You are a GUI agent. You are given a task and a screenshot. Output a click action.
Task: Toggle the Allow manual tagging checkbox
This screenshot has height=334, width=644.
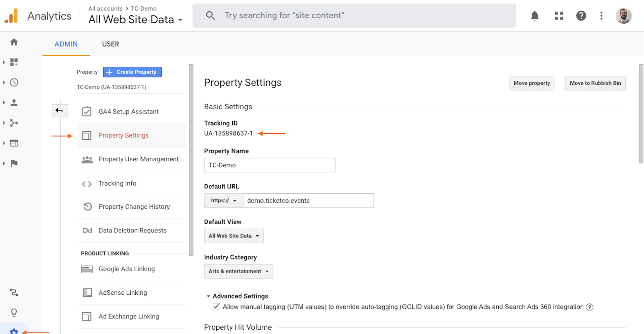coord(216,307)
